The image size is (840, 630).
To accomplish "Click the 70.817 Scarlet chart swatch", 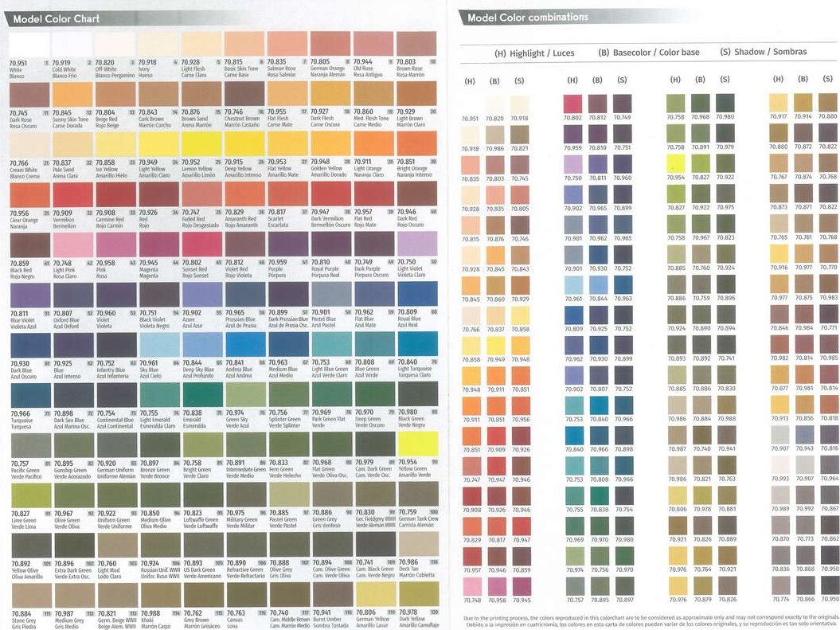I will (x=287, y=194).
